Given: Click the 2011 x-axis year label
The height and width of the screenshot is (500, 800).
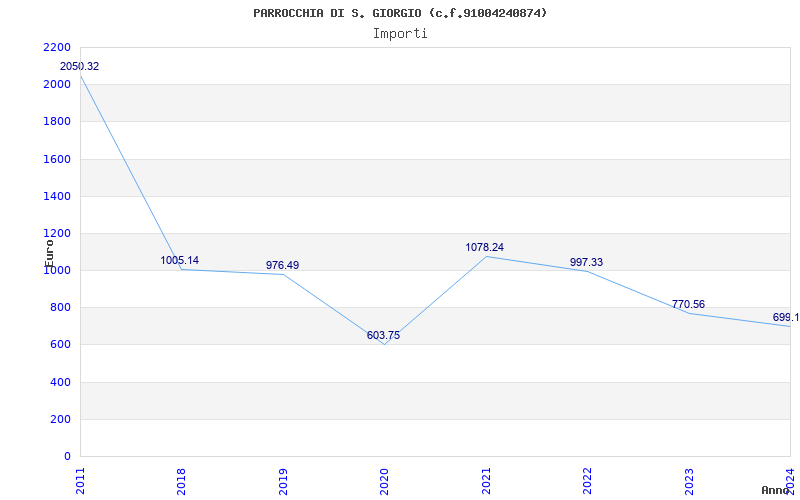Looking at the screenshot, I should click(80, 481).
